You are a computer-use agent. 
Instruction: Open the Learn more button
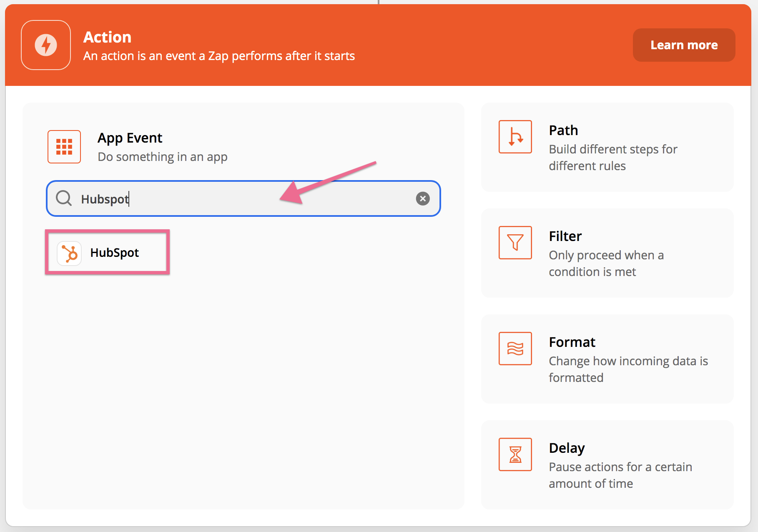684,45
